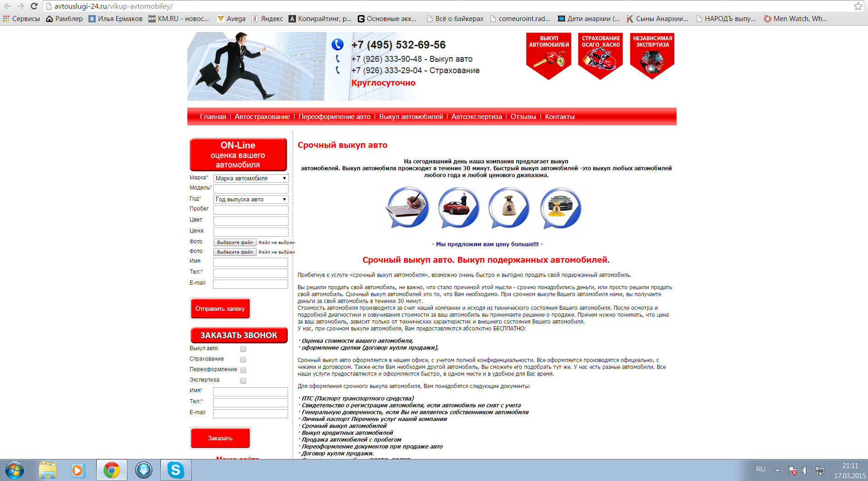Open the Выкуп автомобилей menu item
868x481 pixels.
click(x=411, y=117)
